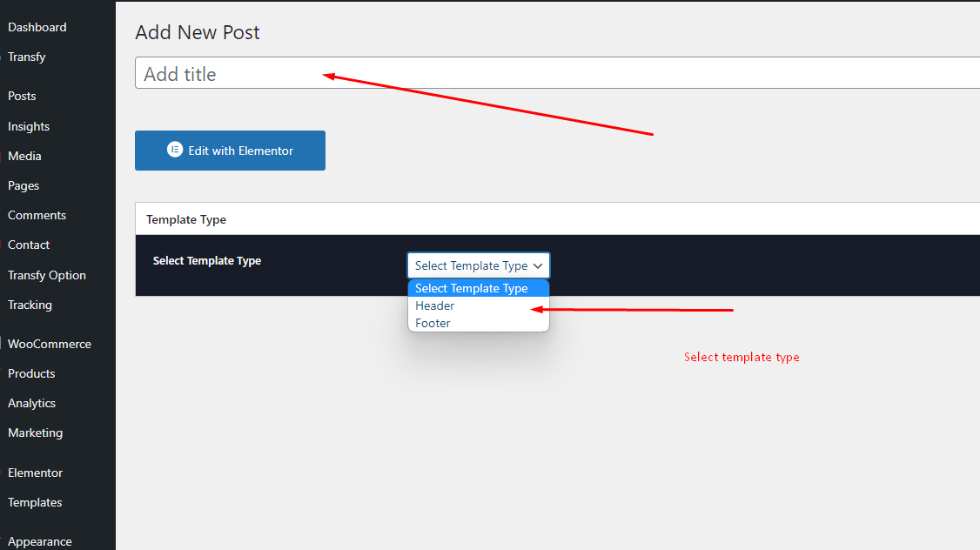The image size is (980, 550).
Task: Navigate to the Elementor sidebar entry
Action: [35, 473]
